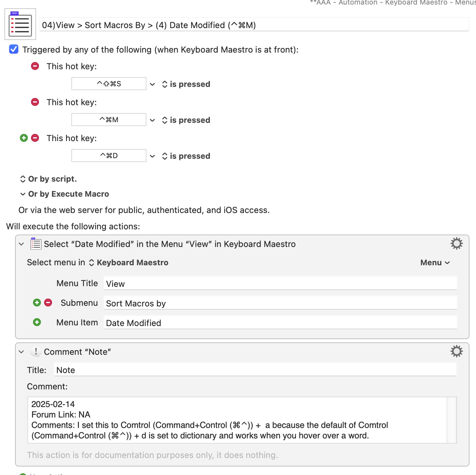Click the Menu Title field containing 'View'

(x=280, y=283)
